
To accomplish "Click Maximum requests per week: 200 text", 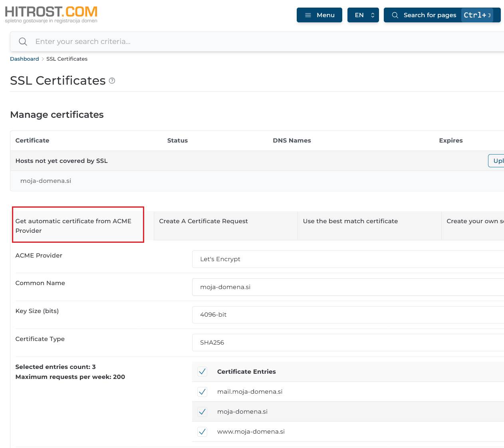I will click(70, 377).
